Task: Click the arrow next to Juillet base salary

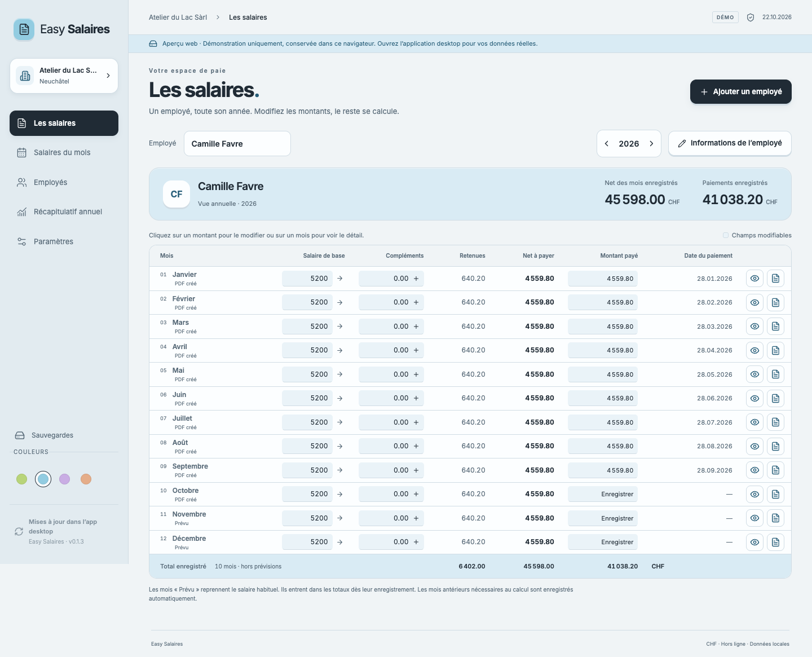Action: point(340,422)
